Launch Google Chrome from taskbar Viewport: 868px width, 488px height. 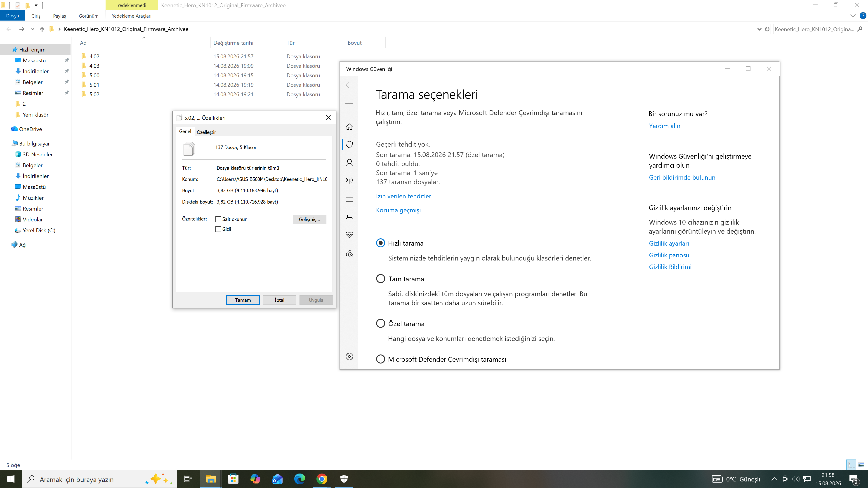[322, 479]
